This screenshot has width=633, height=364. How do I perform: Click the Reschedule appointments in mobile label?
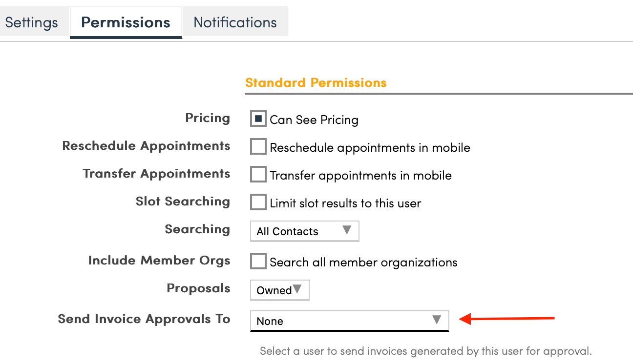[370, 148]
